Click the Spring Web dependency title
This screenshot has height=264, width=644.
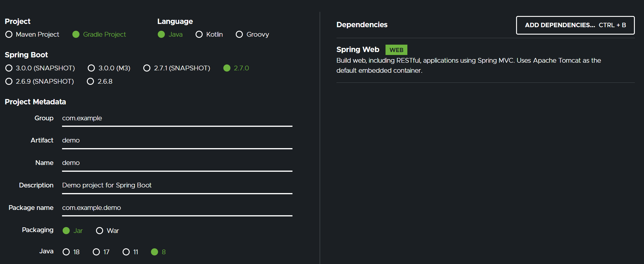coord(358,50)
